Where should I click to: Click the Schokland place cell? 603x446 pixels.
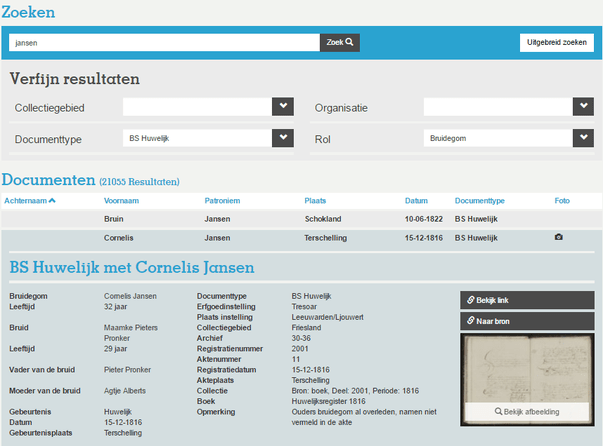[x=323, y=219]
